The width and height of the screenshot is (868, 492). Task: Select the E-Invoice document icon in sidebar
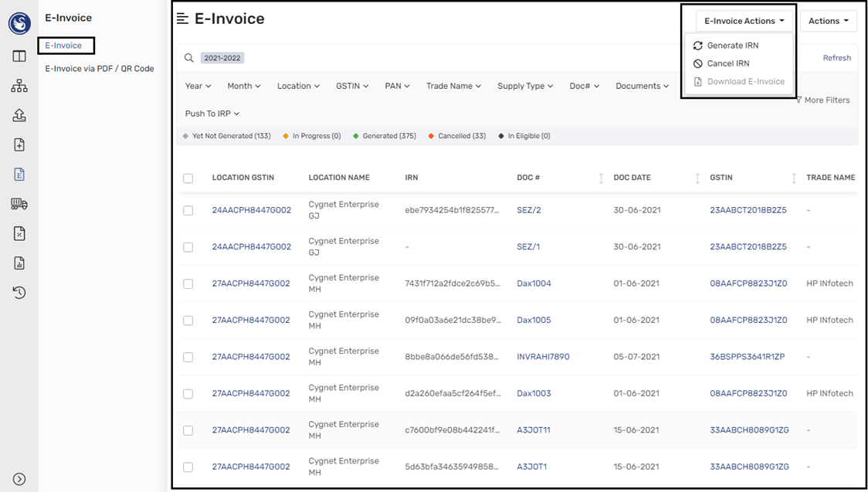(x=19, y=175)
